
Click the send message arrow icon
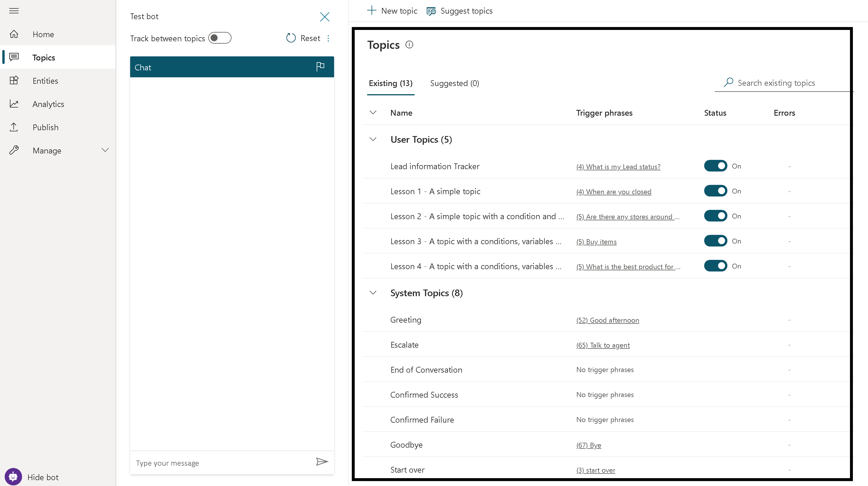point(322,461)
